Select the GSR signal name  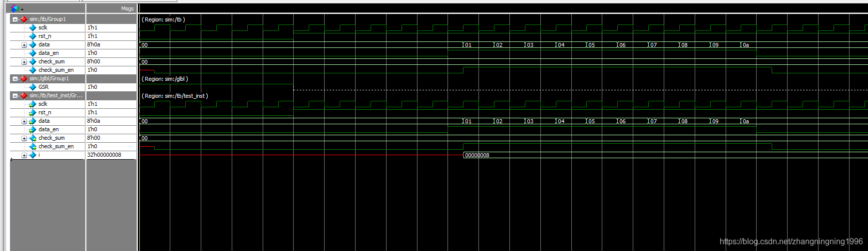43,87
